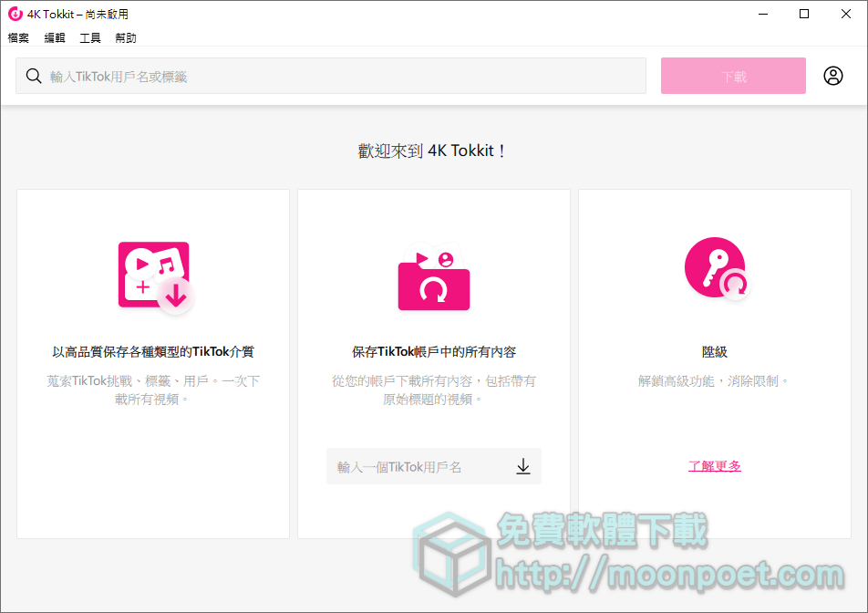Screen dimensions: 868x613
Task: Click the 4K Tokkit logo in title bar
Action: coord(15,14)
